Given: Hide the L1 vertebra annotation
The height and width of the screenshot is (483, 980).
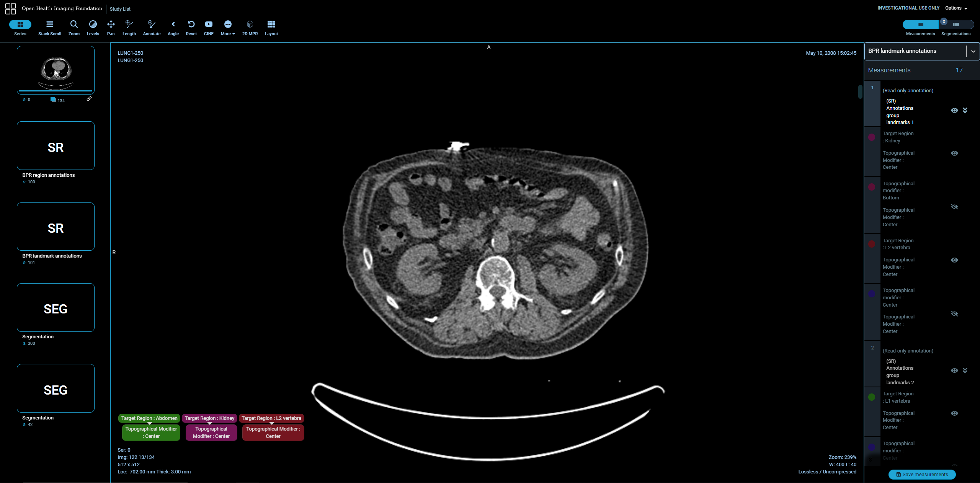Looking at the screenshot, I should [954, 413].
